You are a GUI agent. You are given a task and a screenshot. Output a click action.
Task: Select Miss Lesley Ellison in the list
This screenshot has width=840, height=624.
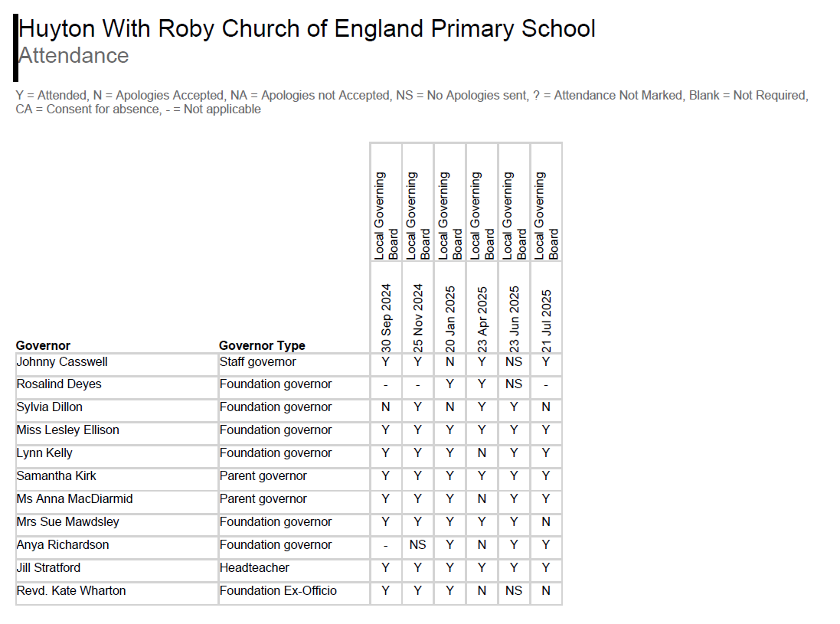tap(68, 430)
